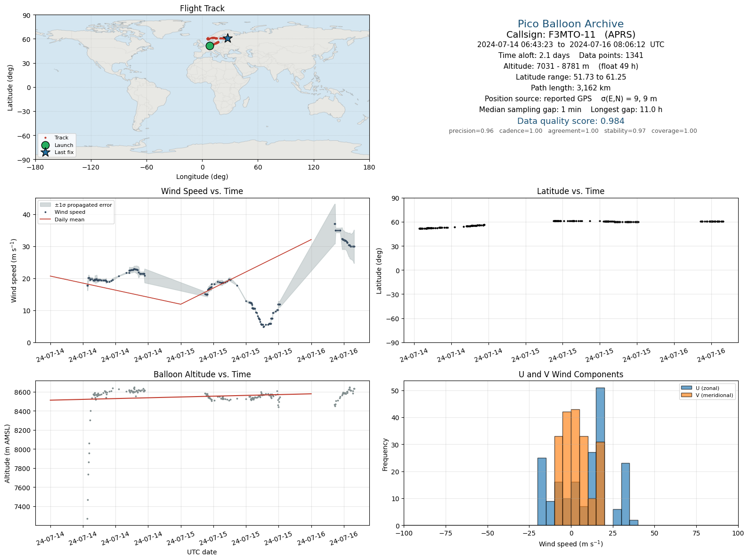The image size is (749, 560).
Task: Click the red track path on the world map
Action: pos(214,39)
